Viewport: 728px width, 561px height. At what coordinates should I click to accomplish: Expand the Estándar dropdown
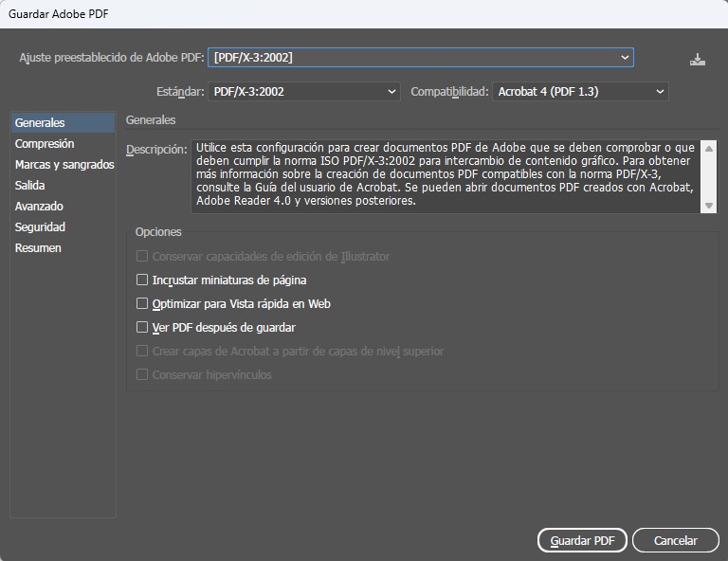303,92
